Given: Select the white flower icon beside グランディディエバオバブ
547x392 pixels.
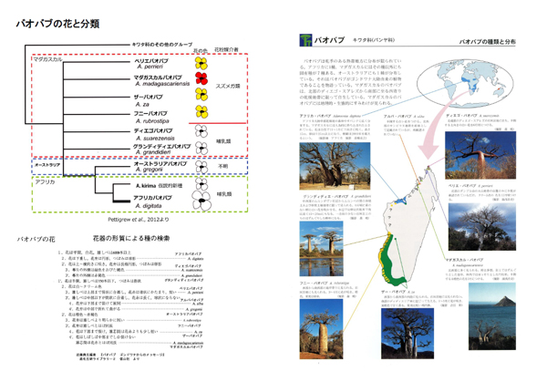Looking at the screenshot, I should pos(201,149).
